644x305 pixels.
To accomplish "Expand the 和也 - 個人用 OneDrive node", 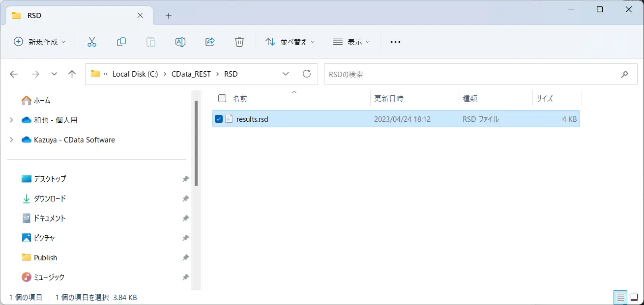I will [12, 120].
